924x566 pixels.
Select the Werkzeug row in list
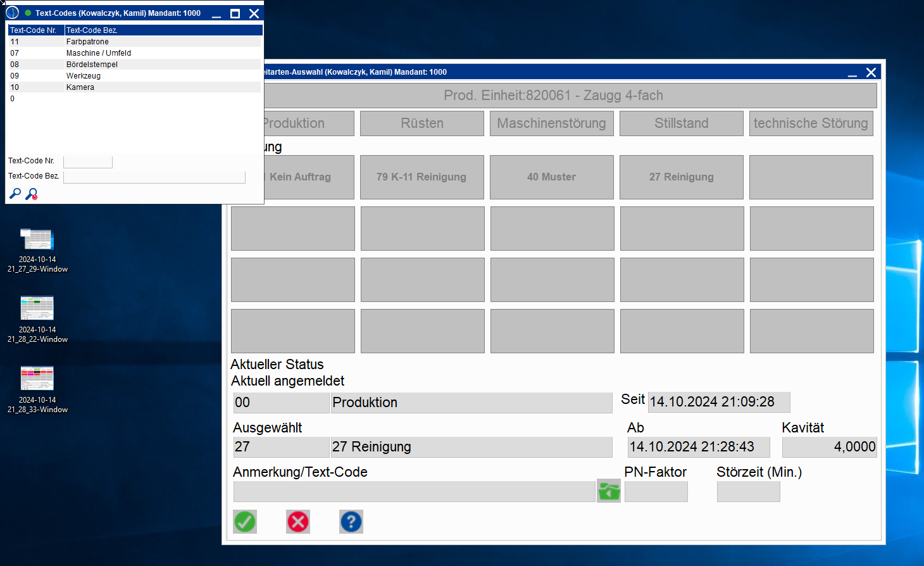tap(84, 76)
